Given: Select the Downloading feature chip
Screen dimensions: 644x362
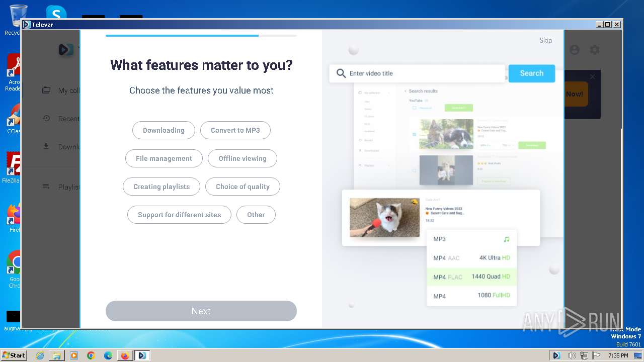Looking at the screenshot, I should click(x=164, y=130).
